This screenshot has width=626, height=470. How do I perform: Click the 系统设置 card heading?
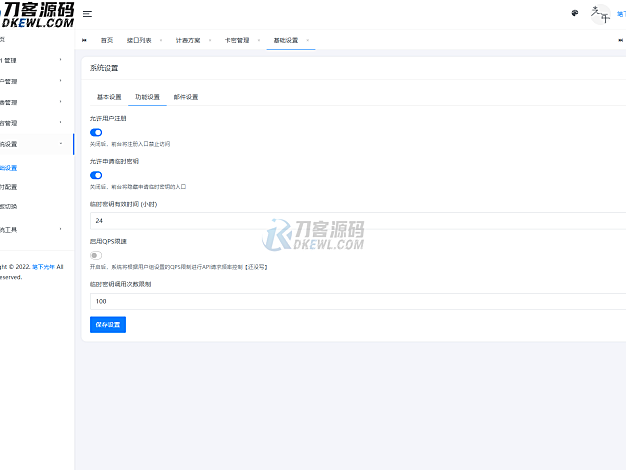(x=104, y=68)
